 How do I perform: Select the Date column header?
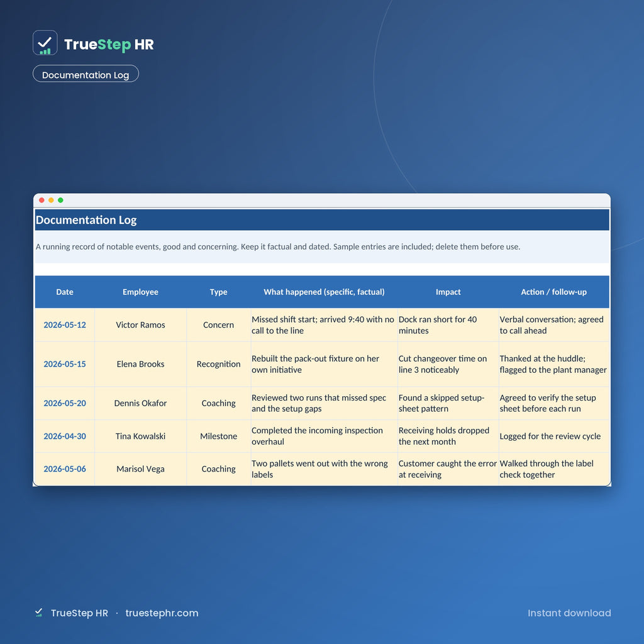coord(65,292)
